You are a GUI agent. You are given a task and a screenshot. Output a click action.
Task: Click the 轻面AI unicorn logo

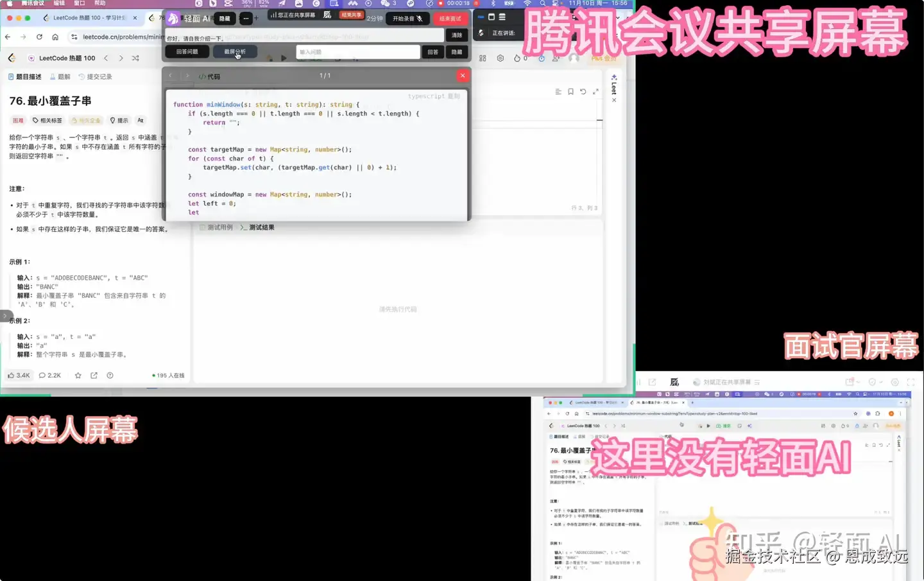click(173, 19)
